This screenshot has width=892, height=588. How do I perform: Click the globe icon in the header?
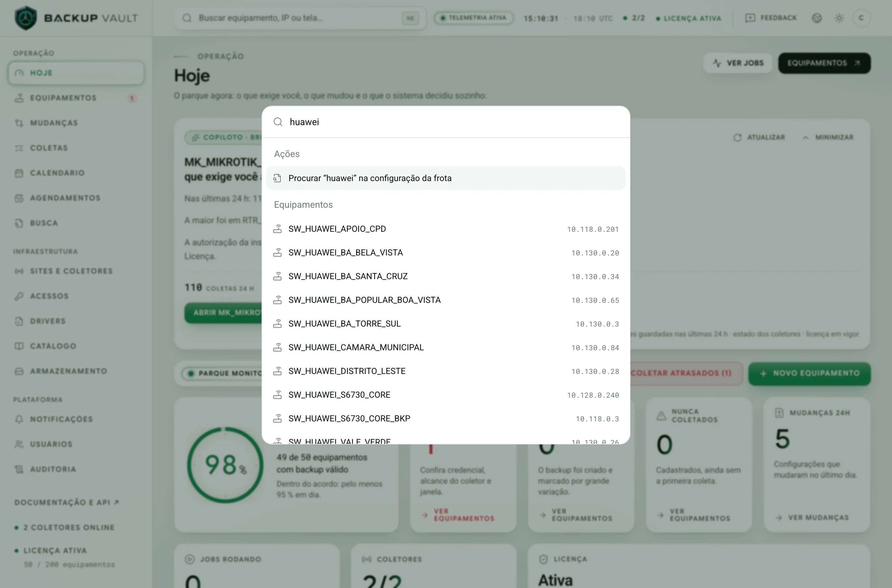(817, 18)
